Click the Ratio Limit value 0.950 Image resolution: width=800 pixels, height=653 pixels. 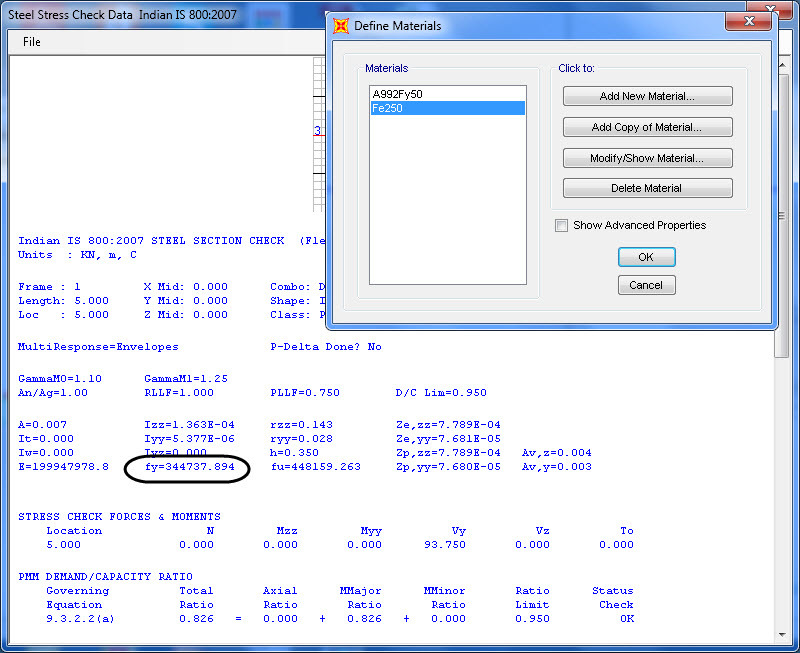pyautogui.click(x=532, y=619)
